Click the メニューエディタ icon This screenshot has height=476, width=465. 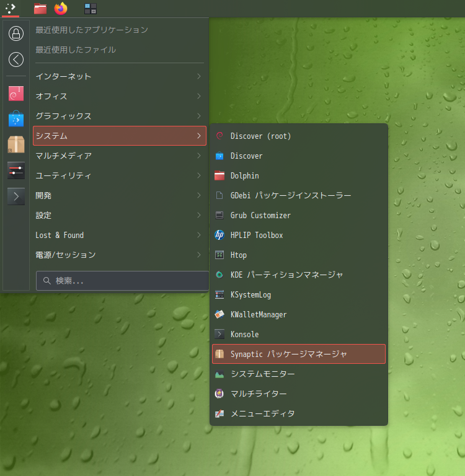219,413
